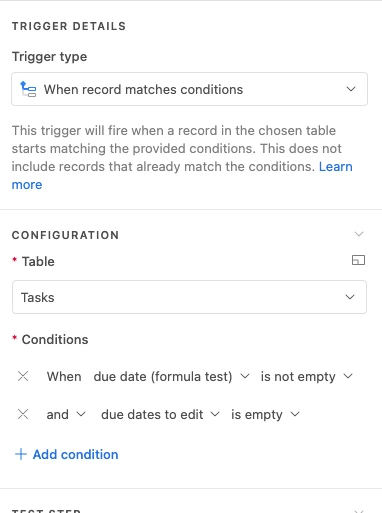The image size is (382, 513).
Task: Change the and conjunction selector
Action: click(66, 415)
